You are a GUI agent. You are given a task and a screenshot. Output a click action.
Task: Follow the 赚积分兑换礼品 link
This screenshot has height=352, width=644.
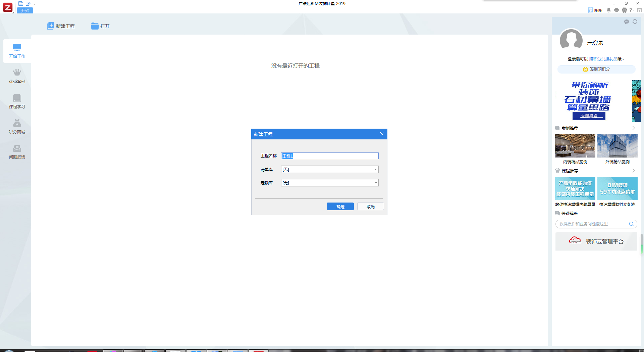(603, 59)
